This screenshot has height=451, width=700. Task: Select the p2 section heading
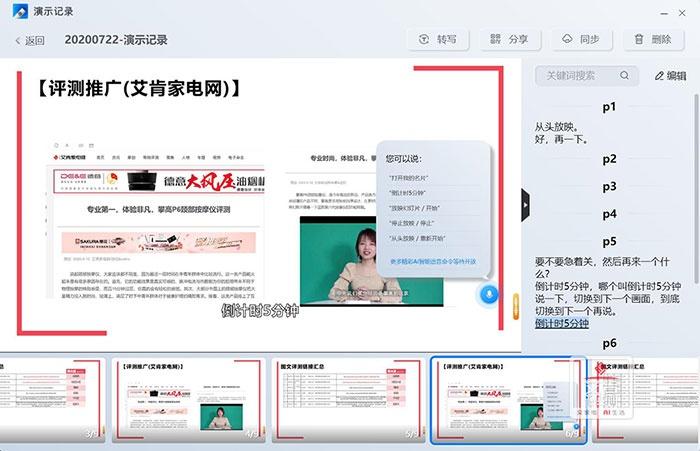[x=609, y=159]
